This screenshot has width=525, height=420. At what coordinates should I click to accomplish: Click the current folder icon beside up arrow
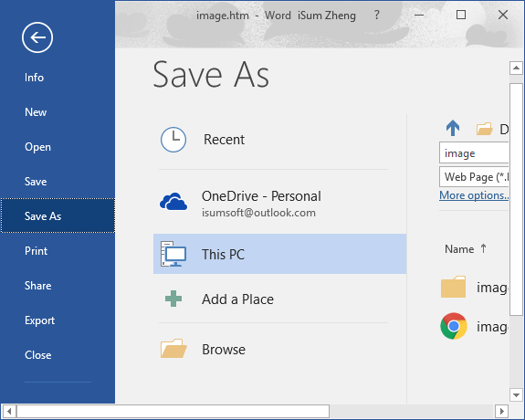click(x=484, y=129)
